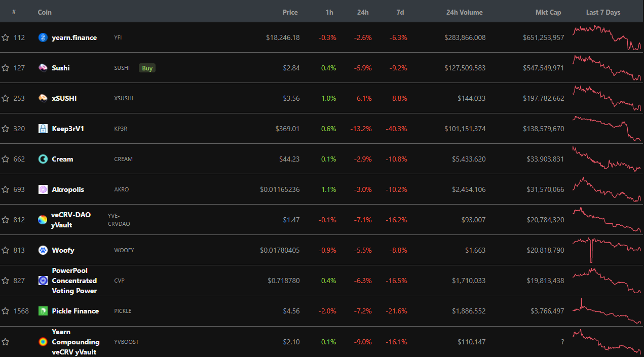Viewport: 644px width, 357px height.
Task: Sort by Mkt Cap column header
Action: point(548,12)
